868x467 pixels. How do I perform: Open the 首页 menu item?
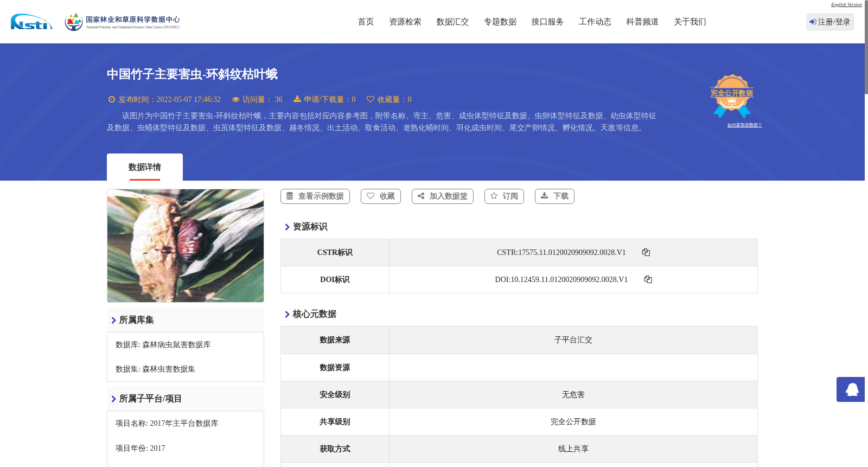(x=366, y=22)
